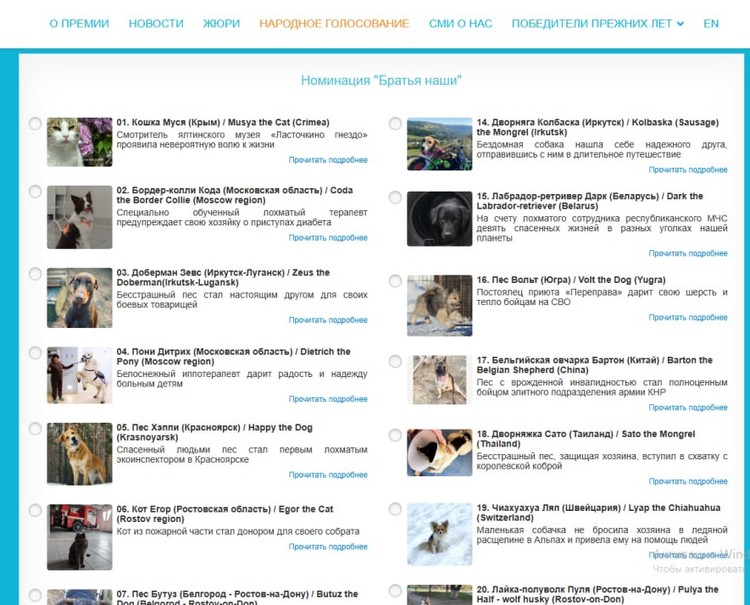Open Musya the Cat photo thumbnail

(x=80, y=142)
